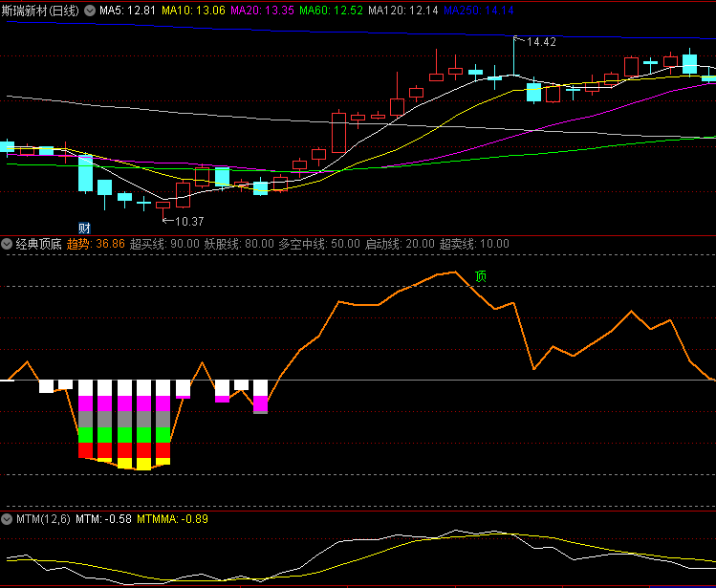Click the 超买线: 90.00 label

point(164,244)
